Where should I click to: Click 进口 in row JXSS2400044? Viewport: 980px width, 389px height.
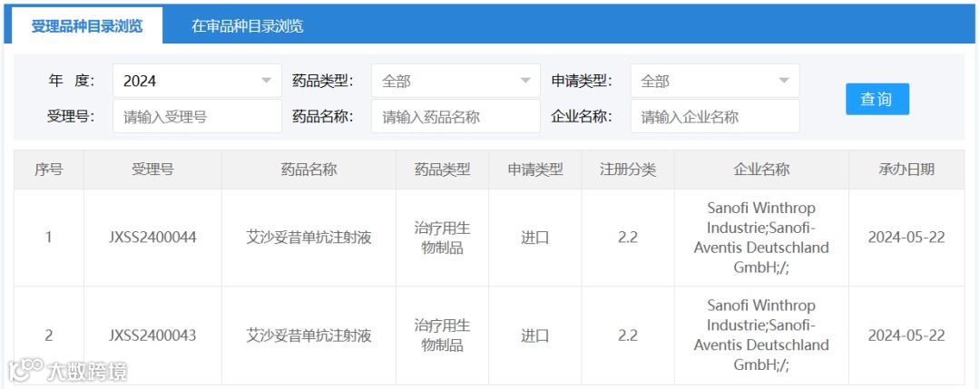[x=535, y=238]
